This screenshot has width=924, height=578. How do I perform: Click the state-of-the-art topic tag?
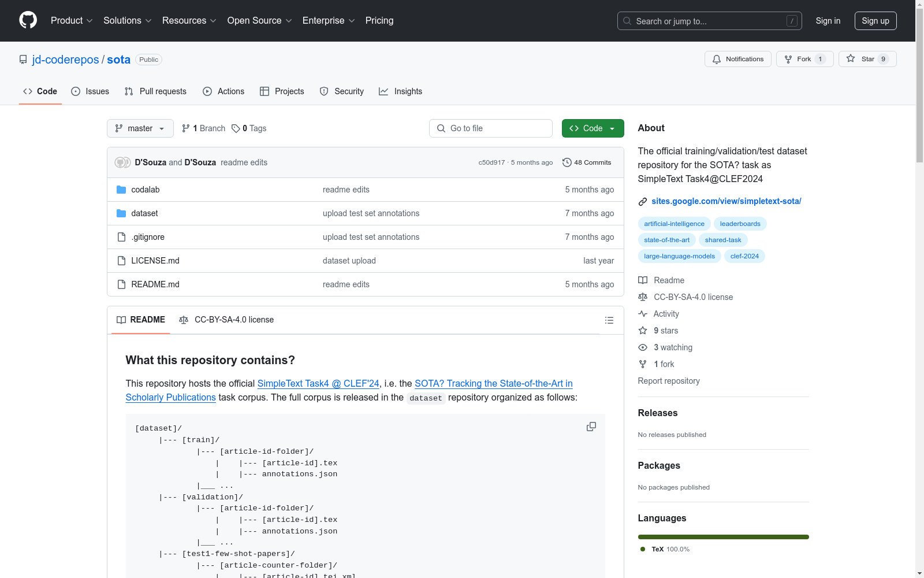pyautogui.click(x=666, y=240)
